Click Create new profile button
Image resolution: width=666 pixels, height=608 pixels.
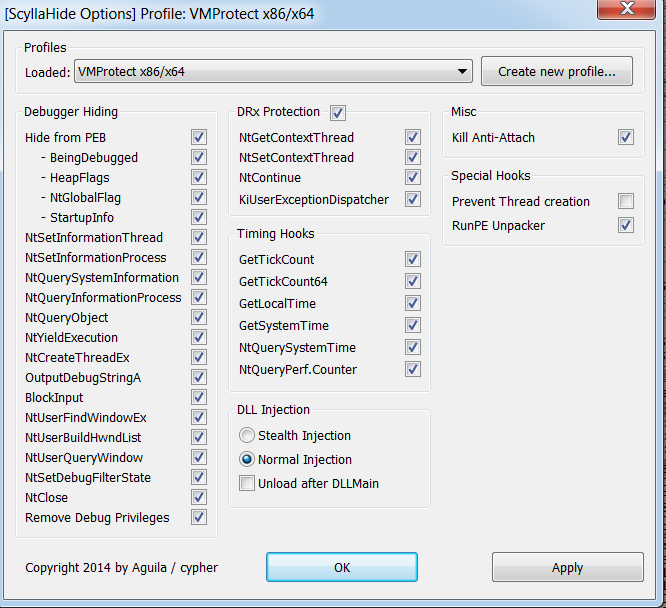click(x=556, y=71)
